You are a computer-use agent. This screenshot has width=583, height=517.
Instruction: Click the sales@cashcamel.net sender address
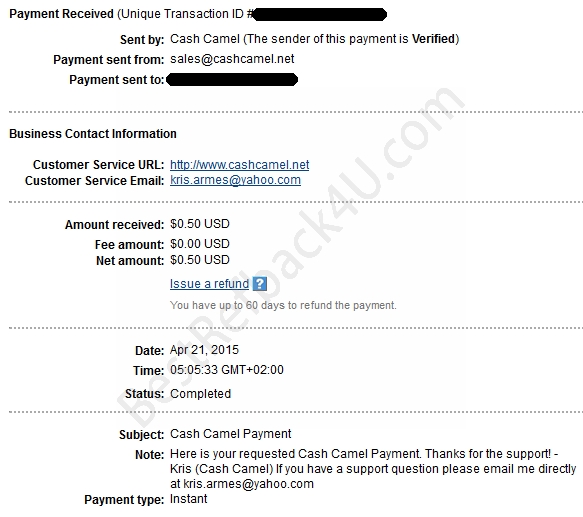click(x=232, y=59)
